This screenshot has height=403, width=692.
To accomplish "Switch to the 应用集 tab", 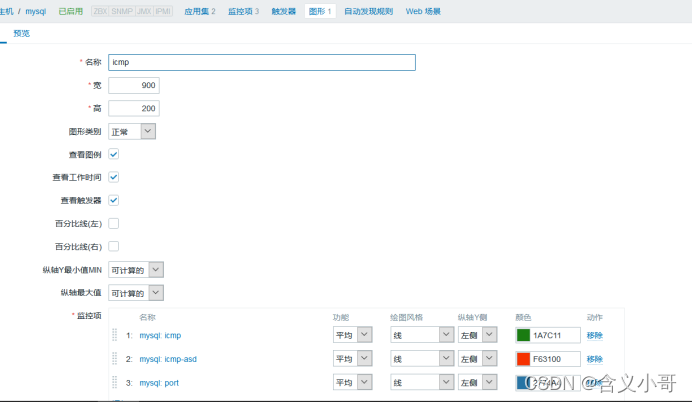I will 199,11.
